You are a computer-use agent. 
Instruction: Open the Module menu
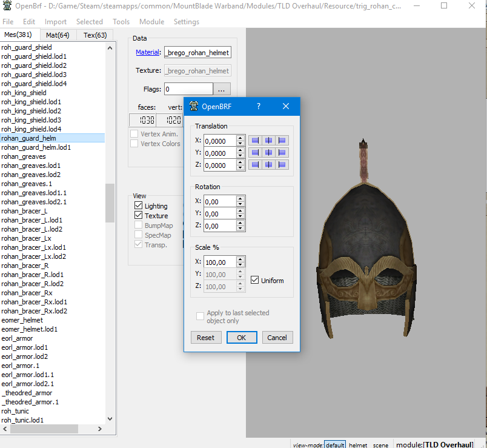[x=151, y=22]
